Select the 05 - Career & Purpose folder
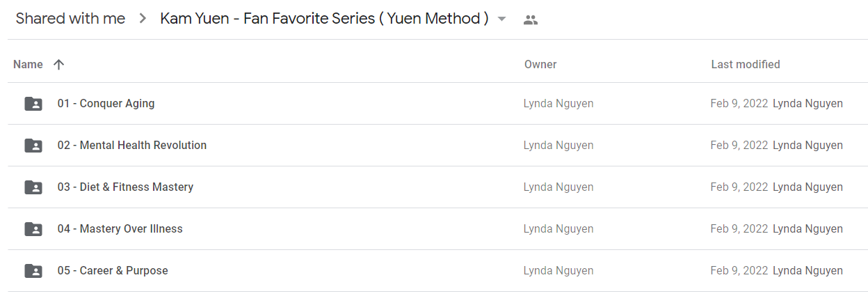The width and height of the screenshot is (868, 296). (x=437, y=271)
